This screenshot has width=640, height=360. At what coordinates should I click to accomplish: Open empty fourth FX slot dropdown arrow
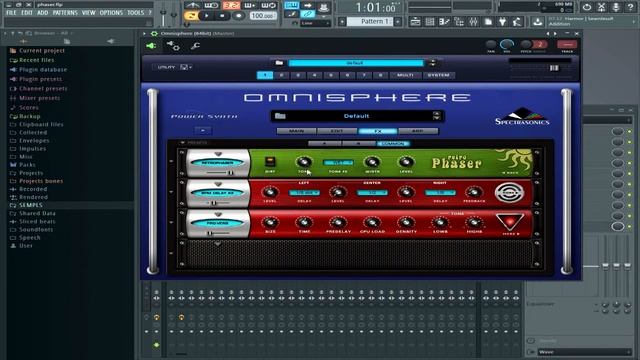(218, 244)
